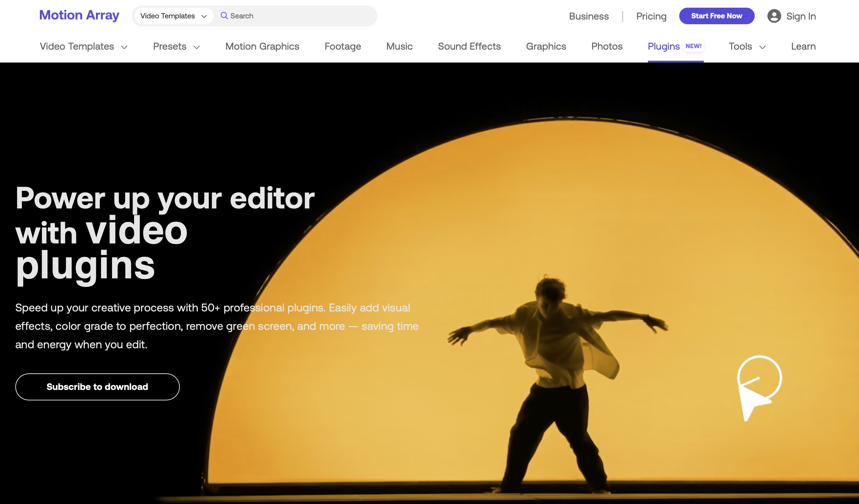859x504 pixels.
Task: Select the Plugins tab
Action: 663,46
